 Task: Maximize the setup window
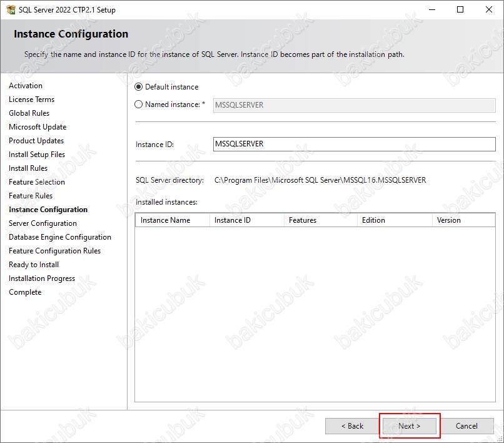tap(460, 9)
